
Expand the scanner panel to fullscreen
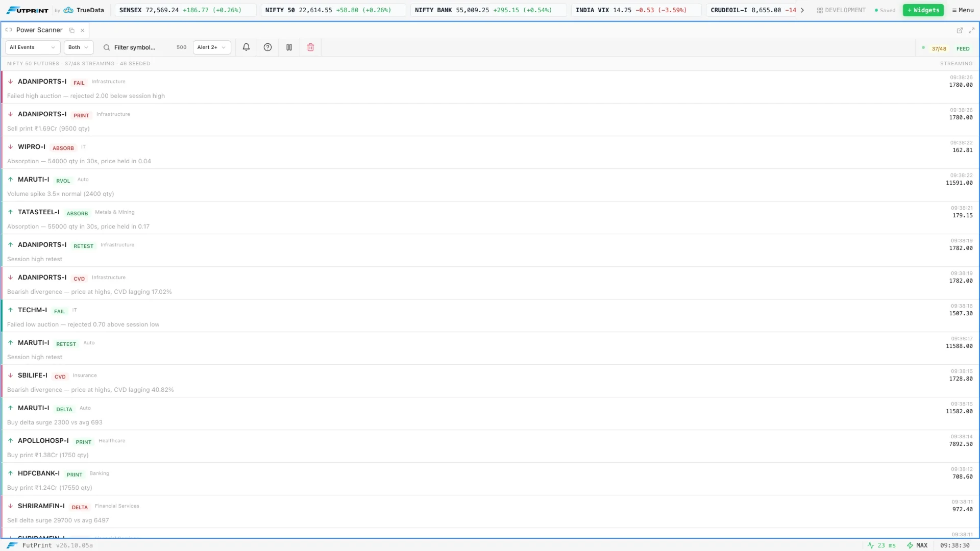(x=972, y=31)
